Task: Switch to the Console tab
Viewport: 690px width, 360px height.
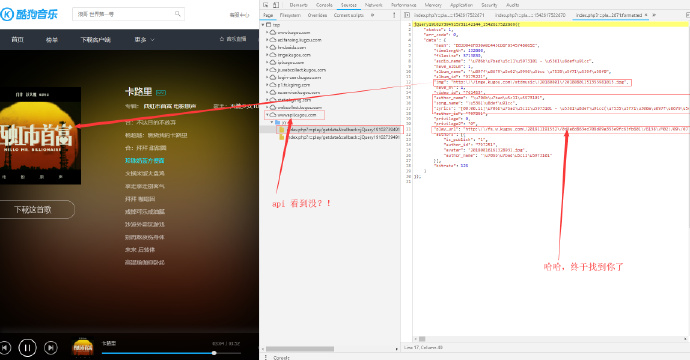Action: 324,5
